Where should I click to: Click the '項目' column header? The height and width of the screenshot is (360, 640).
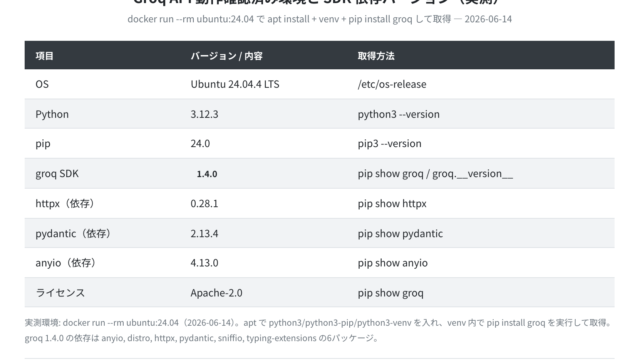44,56
